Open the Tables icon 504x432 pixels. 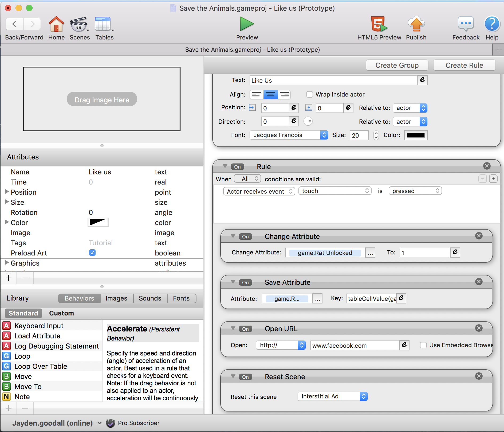click(x=103, y=24)
